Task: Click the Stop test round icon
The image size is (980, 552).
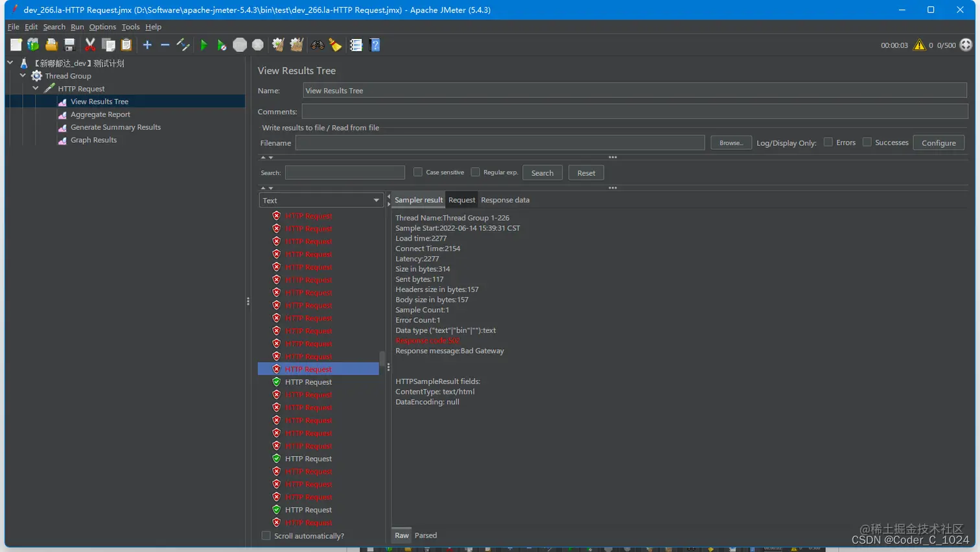Action: 240,45
